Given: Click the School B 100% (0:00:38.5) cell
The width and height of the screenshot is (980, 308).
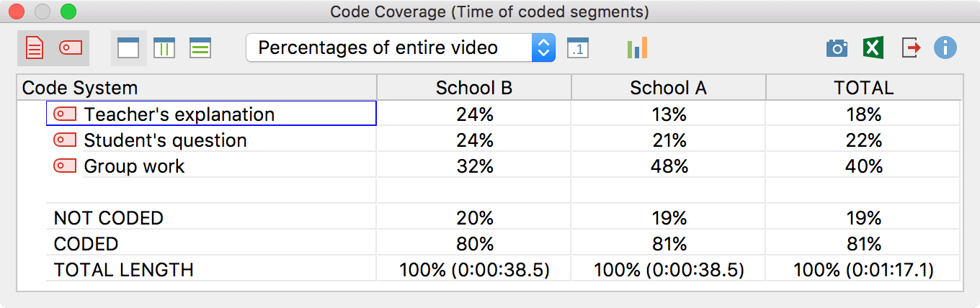Looking at the screenshot, I should pyautogui.click(x=474, y=269).
